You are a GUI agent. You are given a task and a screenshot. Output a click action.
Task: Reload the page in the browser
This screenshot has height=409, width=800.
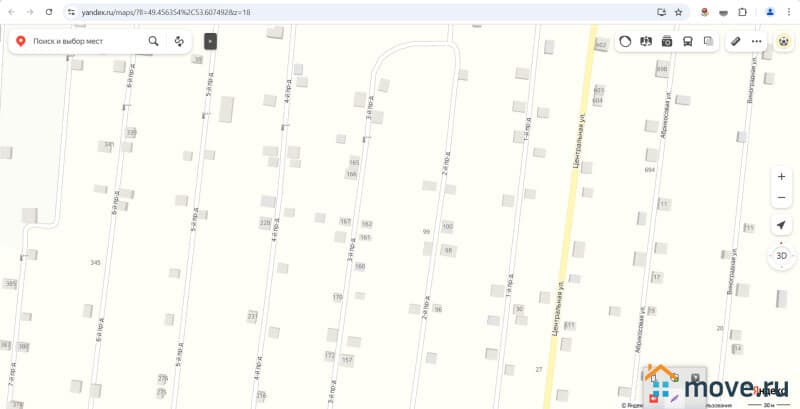pos(49,12)
